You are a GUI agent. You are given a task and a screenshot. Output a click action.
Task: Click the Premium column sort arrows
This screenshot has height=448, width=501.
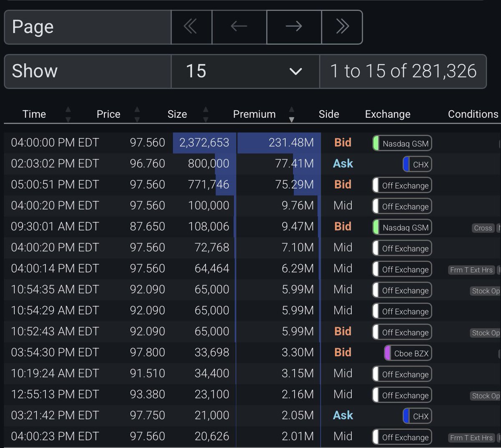291,114
